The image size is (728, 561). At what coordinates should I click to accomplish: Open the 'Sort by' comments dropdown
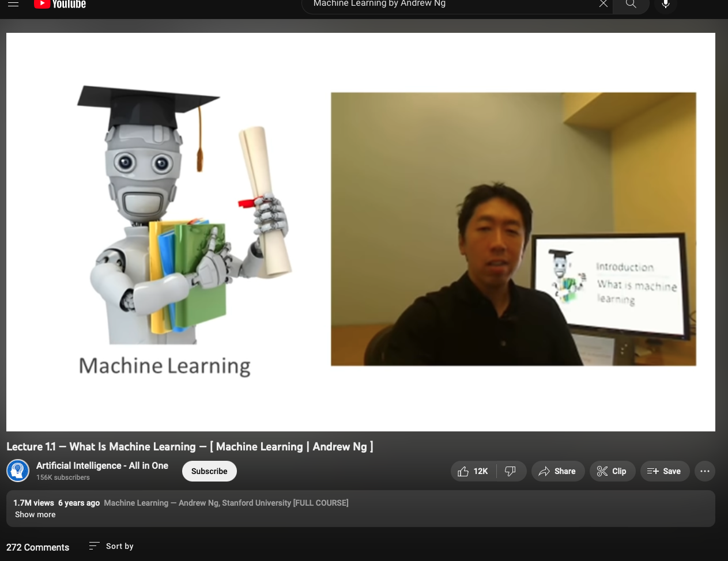click(111, 546)
